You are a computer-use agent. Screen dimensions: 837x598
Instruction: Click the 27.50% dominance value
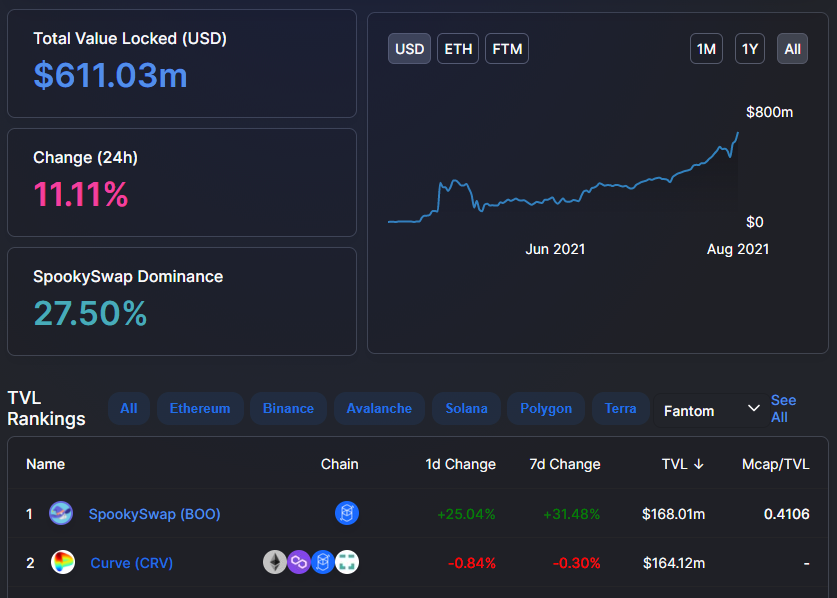pyautogui.click(x=90, y=313)
